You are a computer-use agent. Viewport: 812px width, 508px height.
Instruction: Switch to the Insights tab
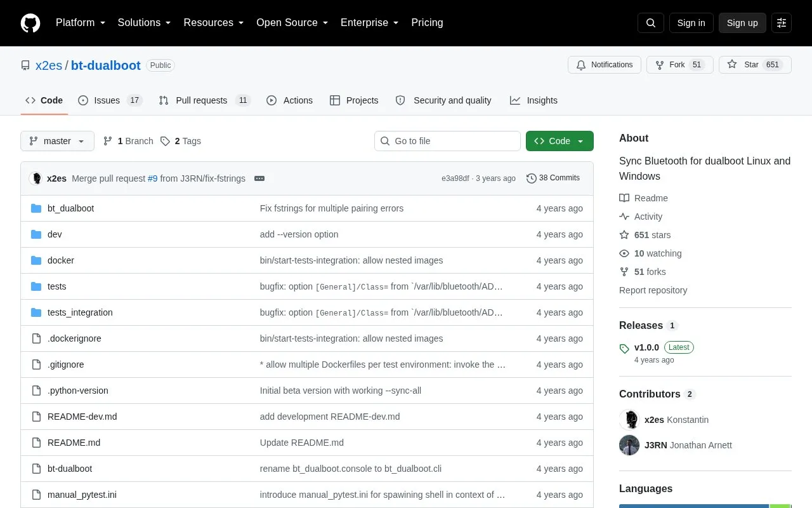pyautogui.click(x=534, y=100)
